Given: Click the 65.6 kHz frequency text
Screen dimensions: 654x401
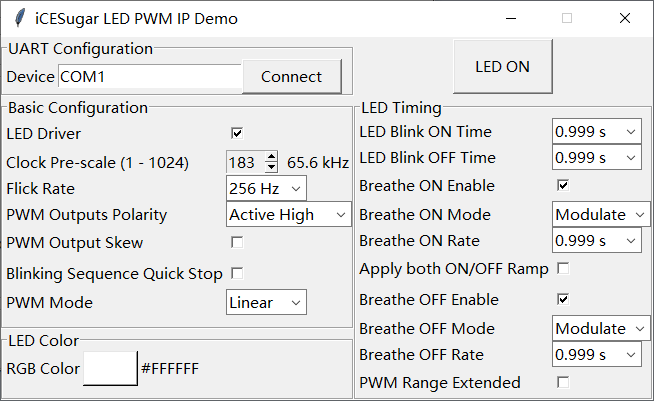Looking at the screenshot, I should pyautogui.click(x=318, y=162).
